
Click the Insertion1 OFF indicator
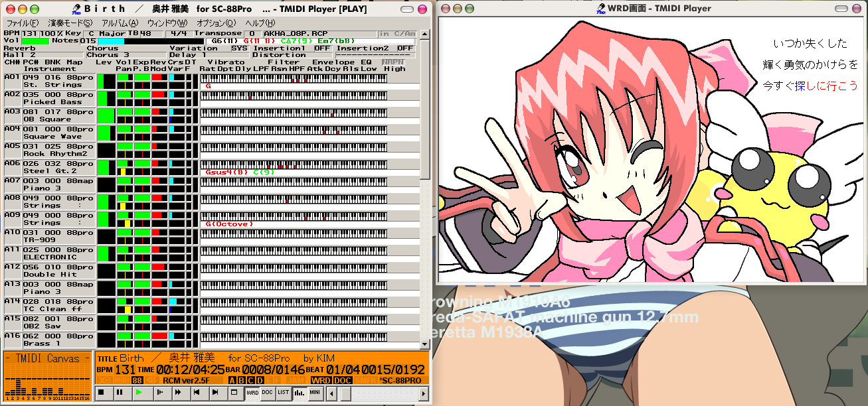(x=323, y=48)
